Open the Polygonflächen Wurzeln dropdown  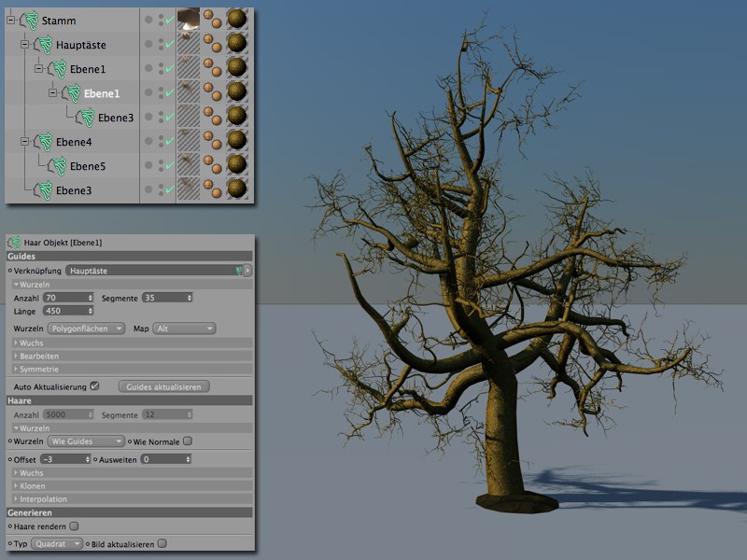coord(86,329)
